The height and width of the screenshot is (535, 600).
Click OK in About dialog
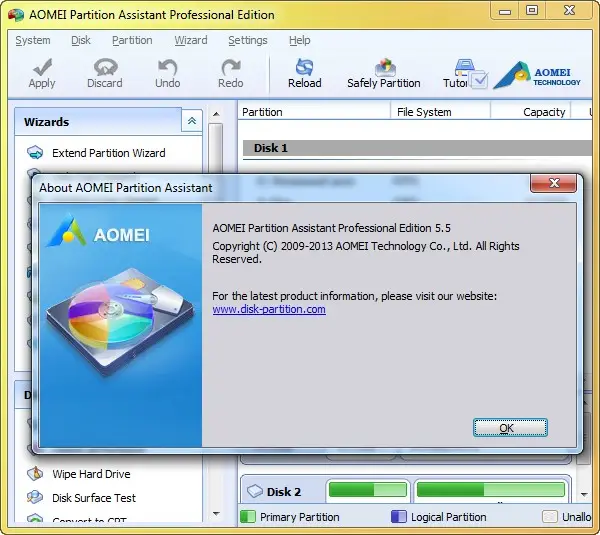[x=510, y=428]
